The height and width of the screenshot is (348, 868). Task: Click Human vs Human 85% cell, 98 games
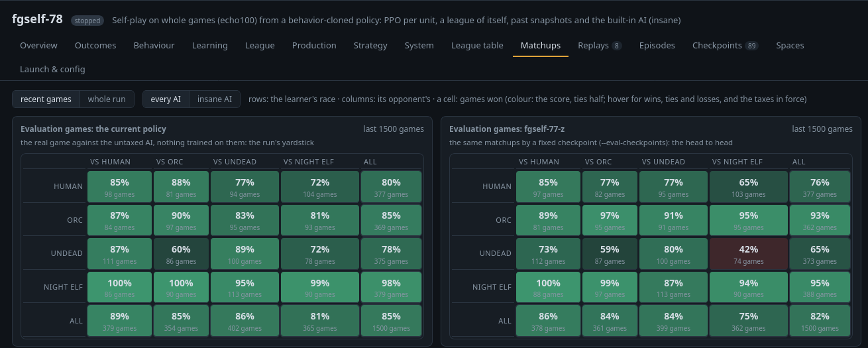[119, 186]
